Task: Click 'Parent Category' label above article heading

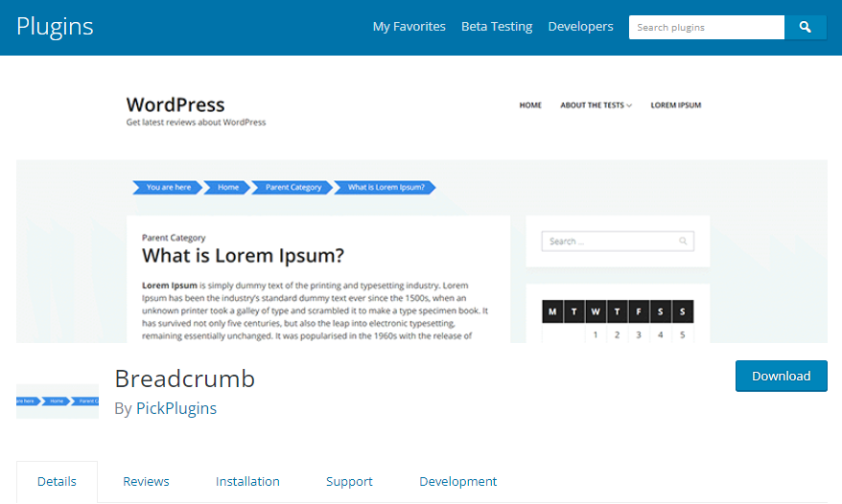Action: 174,238
